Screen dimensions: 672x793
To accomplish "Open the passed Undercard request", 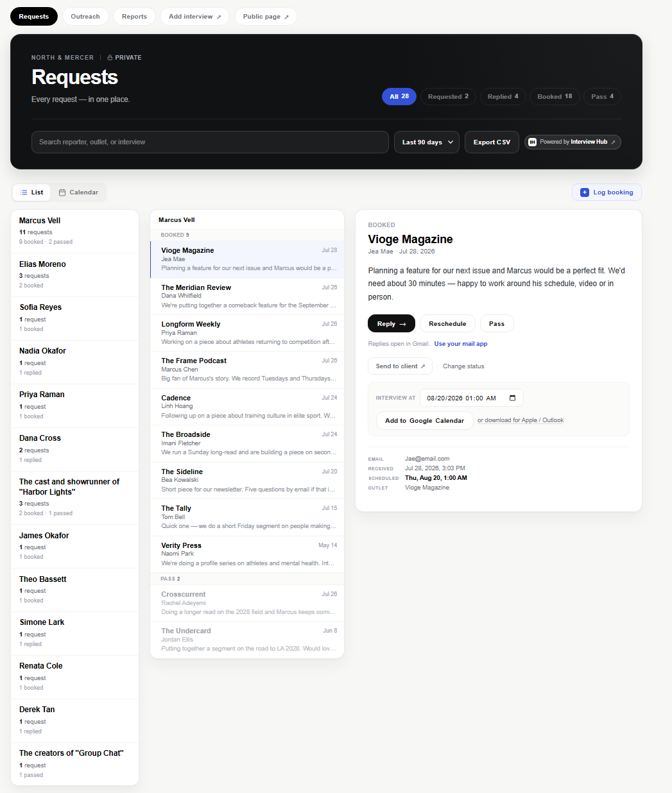I will [x=247, y=640].
